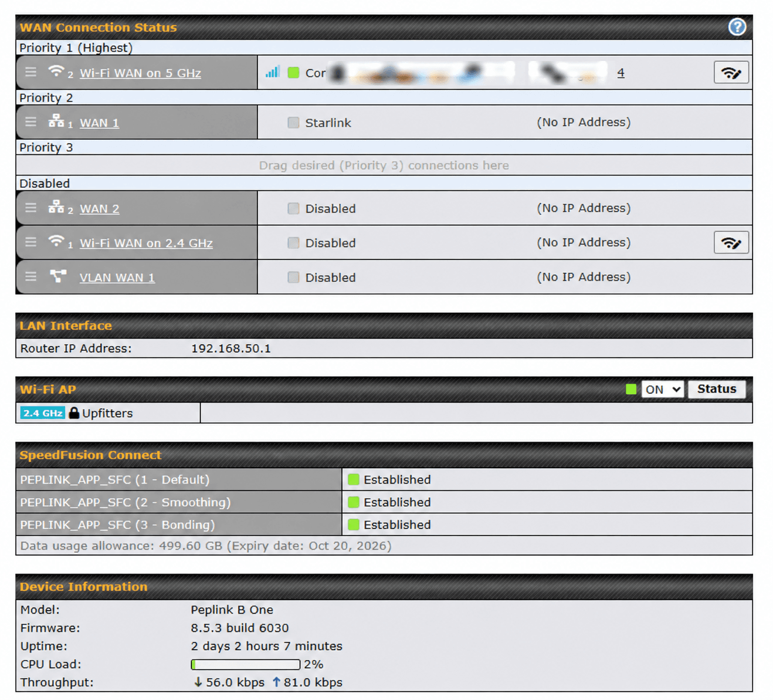Click the Wi-Fi icon beside Wi-Fi WAN on 5 GHz
Screen dimensions: 773x700
pyautogui.click(x=56, y=71)
